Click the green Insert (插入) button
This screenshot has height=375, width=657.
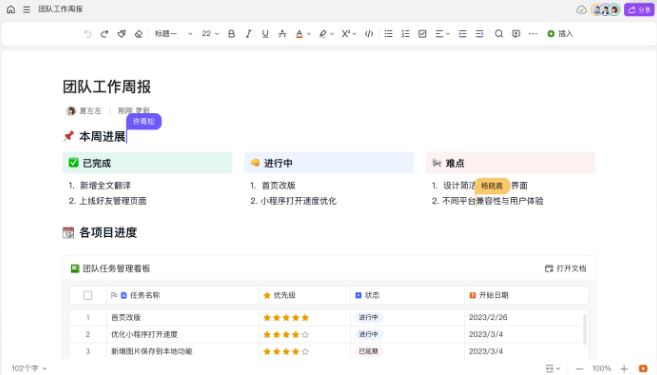[560, 34]
